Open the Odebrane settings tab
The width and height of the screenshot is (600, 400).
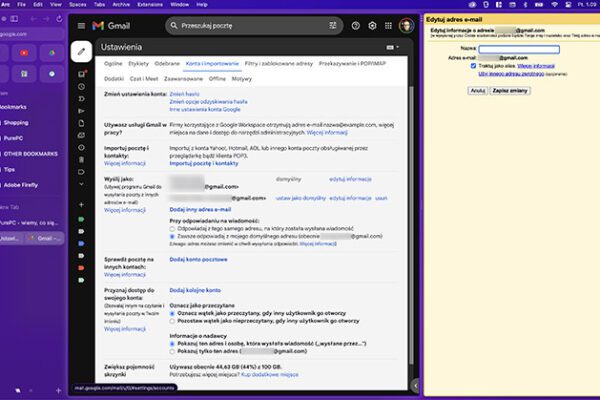click(x=167, y=64)
